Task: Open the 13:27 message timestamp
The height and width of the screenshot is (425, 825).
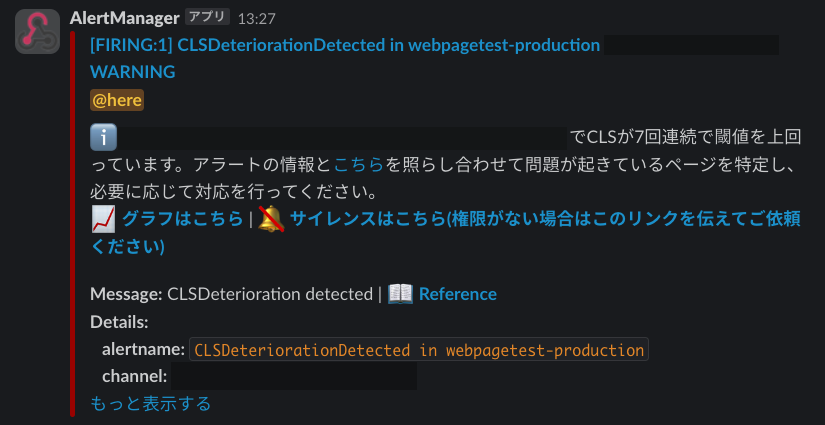Action: click(x=256, y=19)
